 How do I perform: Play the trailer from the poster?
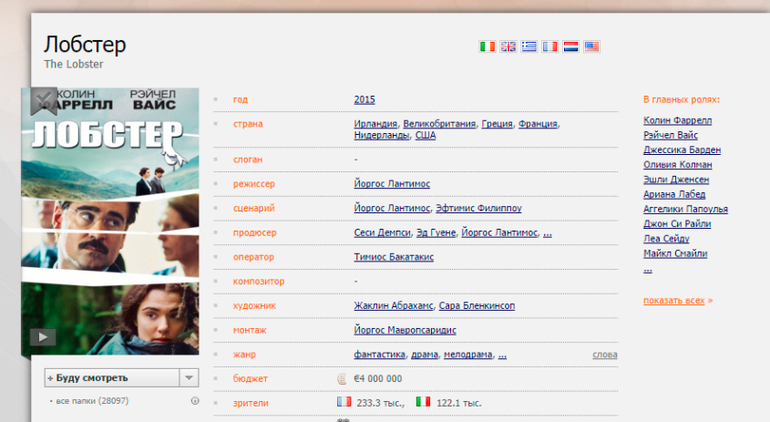(42, 337)
